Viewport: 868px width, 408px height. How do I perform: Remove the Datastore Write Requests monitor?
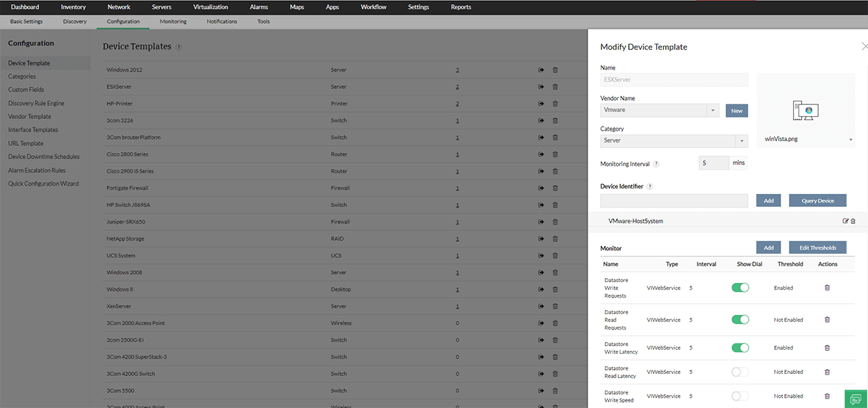tap(827, 287)
